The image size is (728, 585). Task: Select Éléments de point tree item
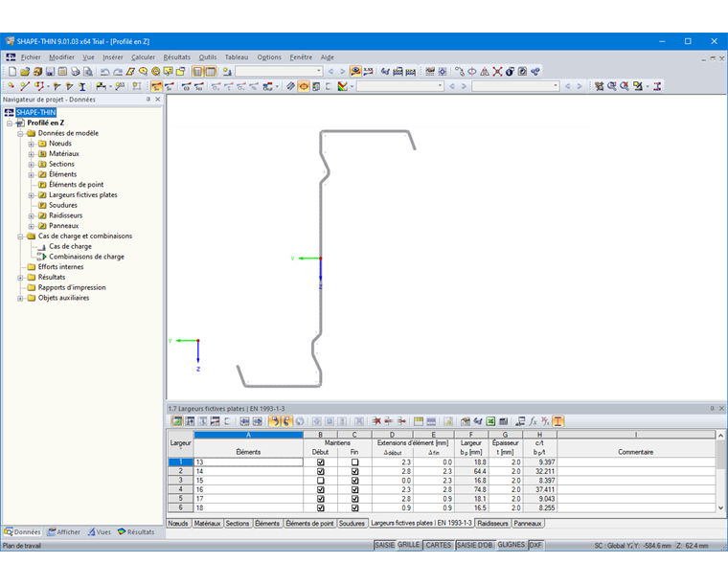coord(76,185)
